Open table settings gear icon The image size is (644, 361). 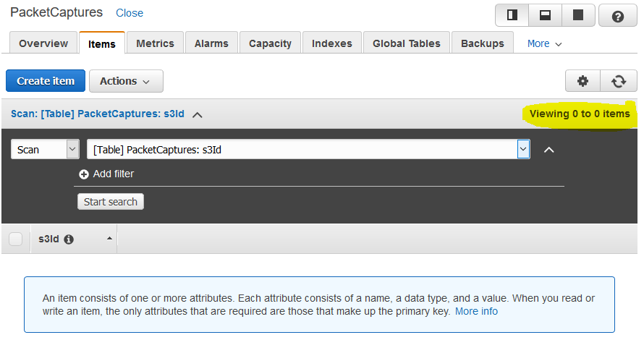click(x=582, y=81)
